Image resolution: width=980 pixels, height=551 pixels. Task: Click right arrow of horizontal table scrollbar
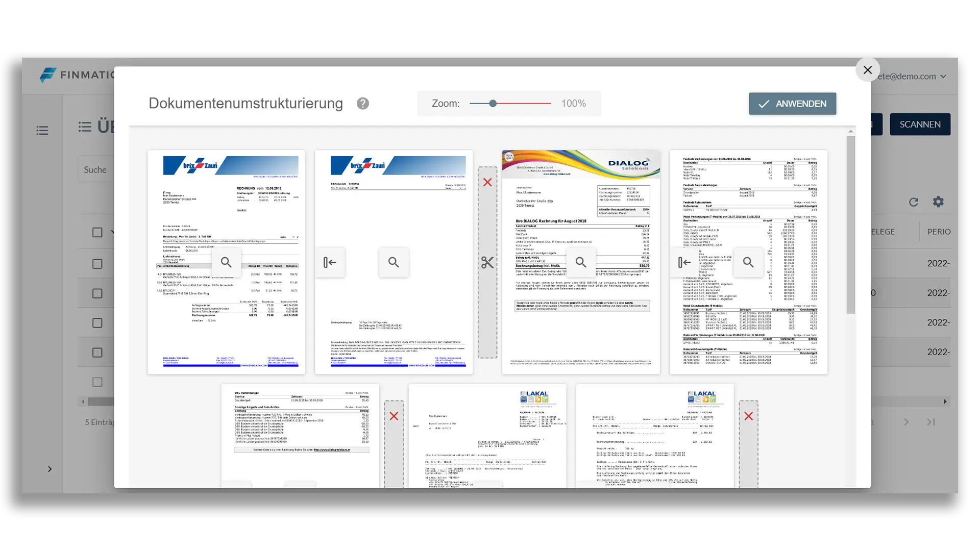point(945,402)
